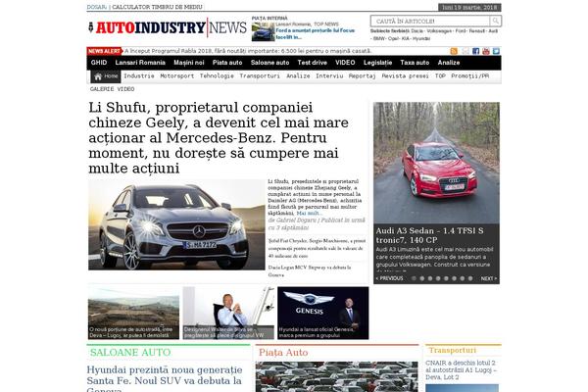Select the Tehnologie submenu link
This screenshot has height=392, width=588.
(217, 76)
